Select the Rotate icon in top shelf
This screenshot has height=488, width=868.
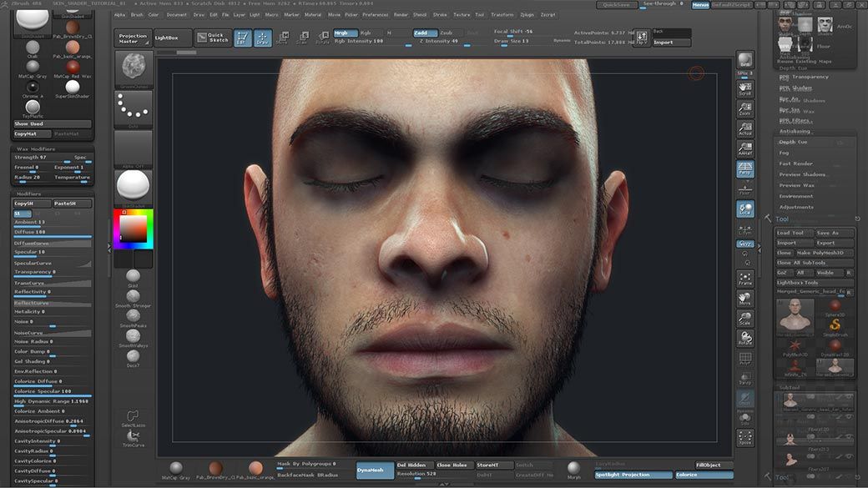[322, 38]
